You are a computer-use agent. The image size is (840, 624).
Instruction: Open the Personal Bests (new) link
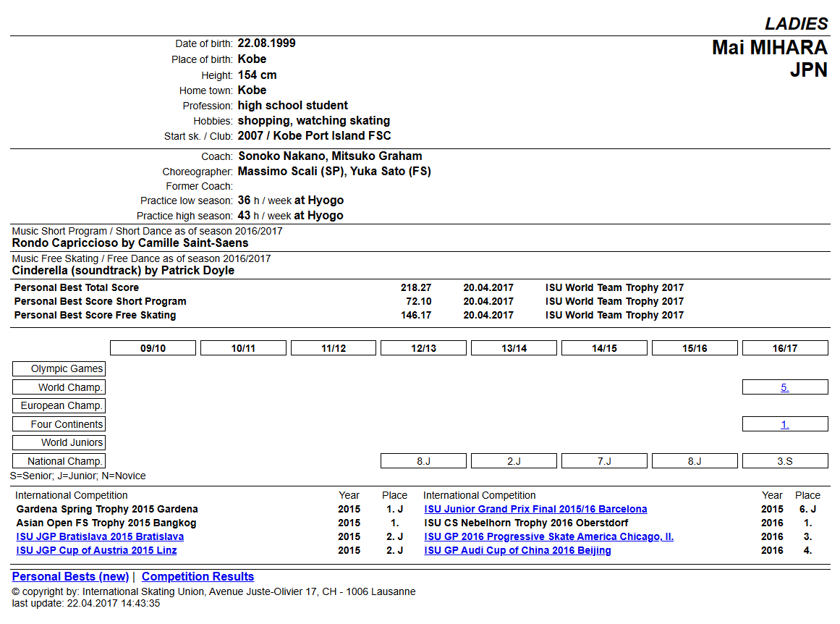[x=70, y=577]
